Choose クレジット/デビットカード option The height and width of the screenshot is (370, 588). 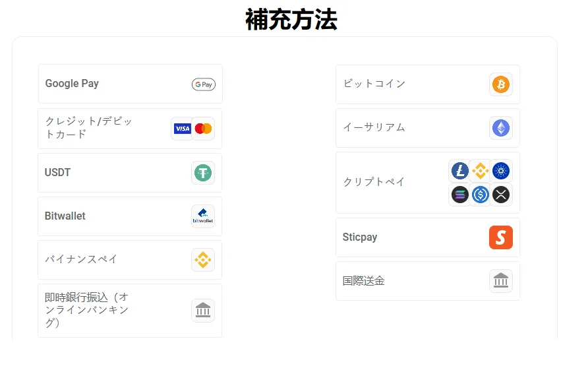coord(130,129)
